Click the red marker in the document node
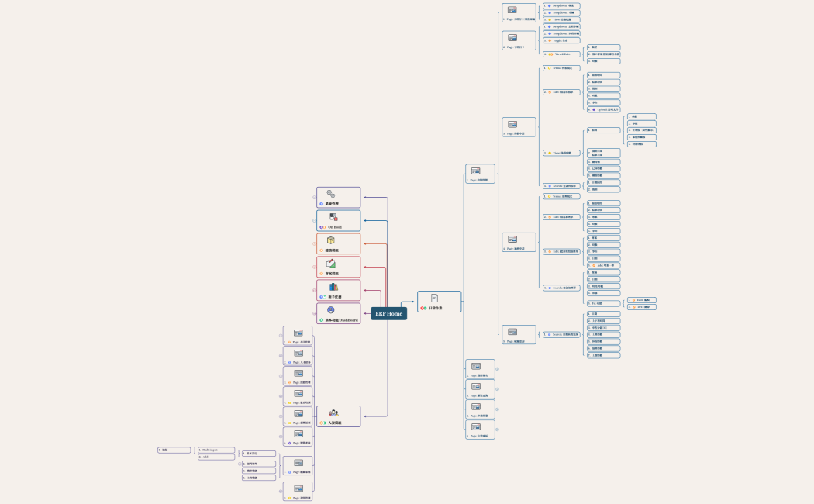The height and width of the screenshot is (504, 814). coord(423,308)
